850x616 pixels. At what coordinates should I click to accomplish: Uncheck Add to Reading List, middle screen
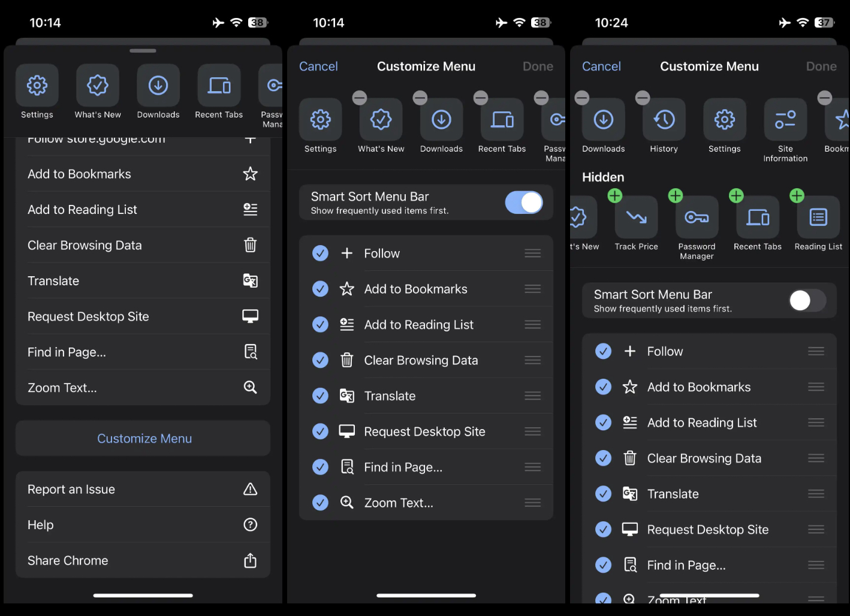point(321,325)
